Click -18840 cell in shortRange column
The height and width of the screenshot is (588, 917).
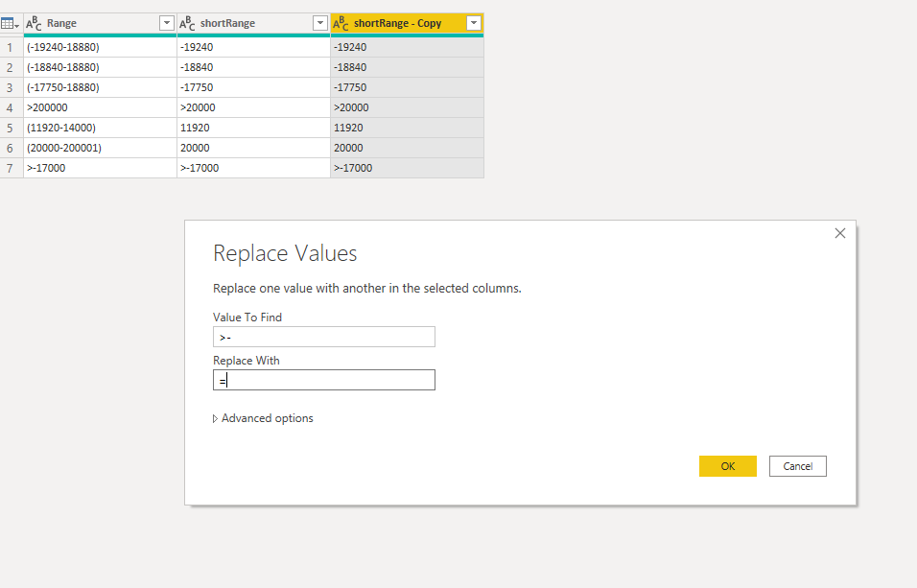pos(253,67)
